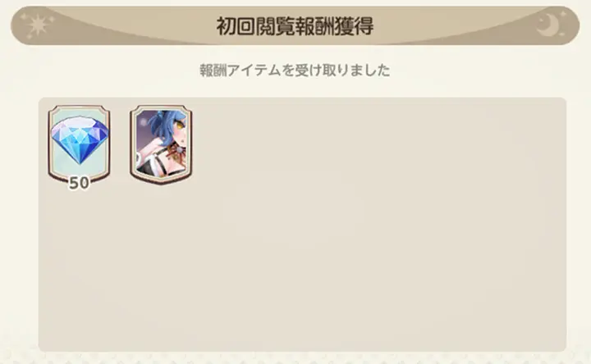Click empty space inside the reward list panel
Viewport: 591px width, 364px height.
pyautogui.click(x=339, y=256)
